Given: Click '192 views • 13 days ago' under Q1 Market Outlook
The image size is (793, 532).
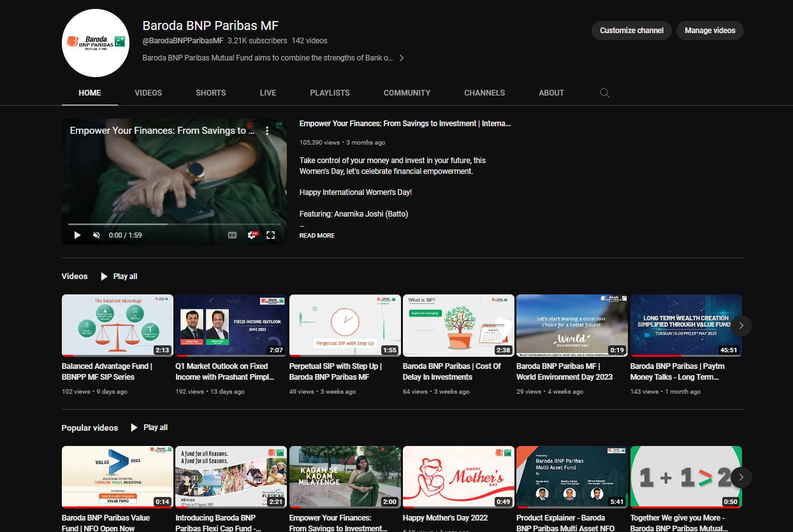Looking at the screenshot, I should 210,392.
